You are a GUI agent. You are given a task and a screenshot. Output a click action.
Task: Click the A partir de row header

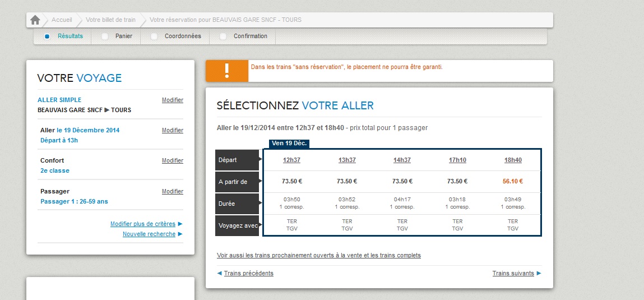[x=237, y=182]
